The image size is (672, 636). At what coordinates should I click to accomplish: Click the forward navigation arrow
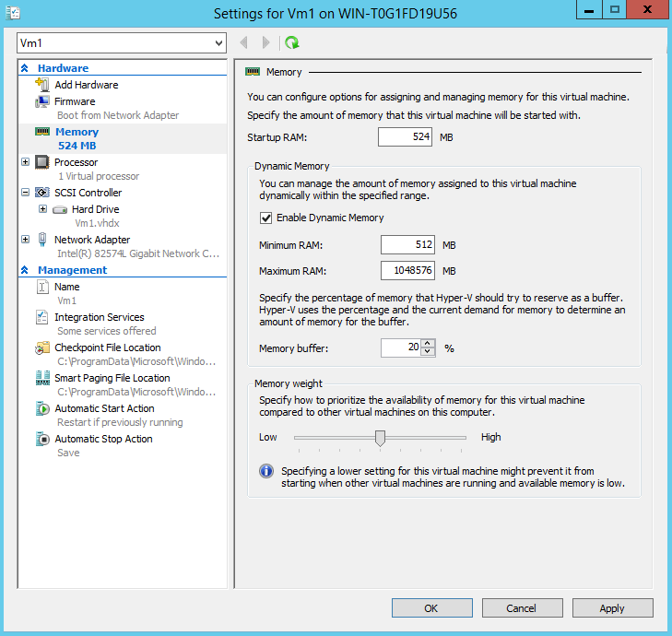265,42
